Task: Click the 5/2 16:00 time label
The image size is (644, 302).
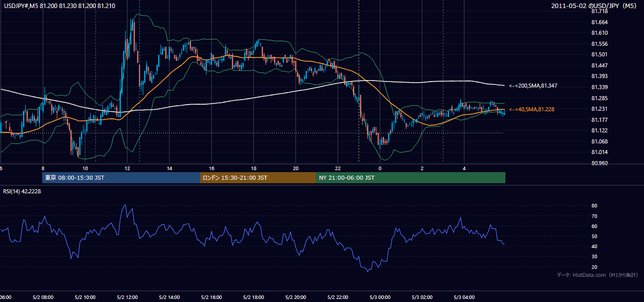Action: click(x=211, y=297)
